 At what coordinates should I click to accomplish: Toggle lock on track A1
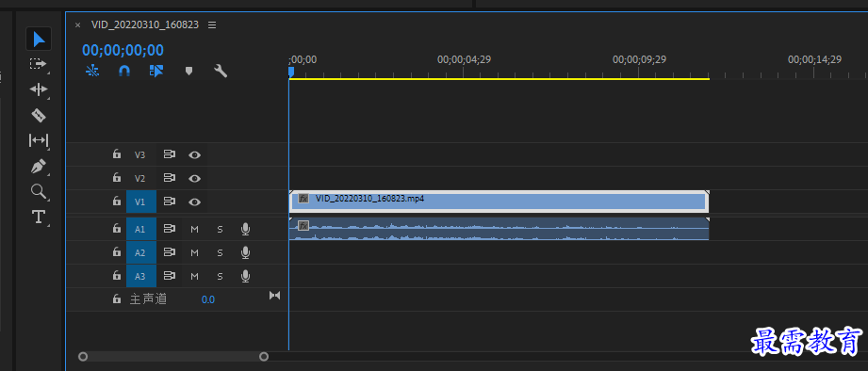[116, 229]
